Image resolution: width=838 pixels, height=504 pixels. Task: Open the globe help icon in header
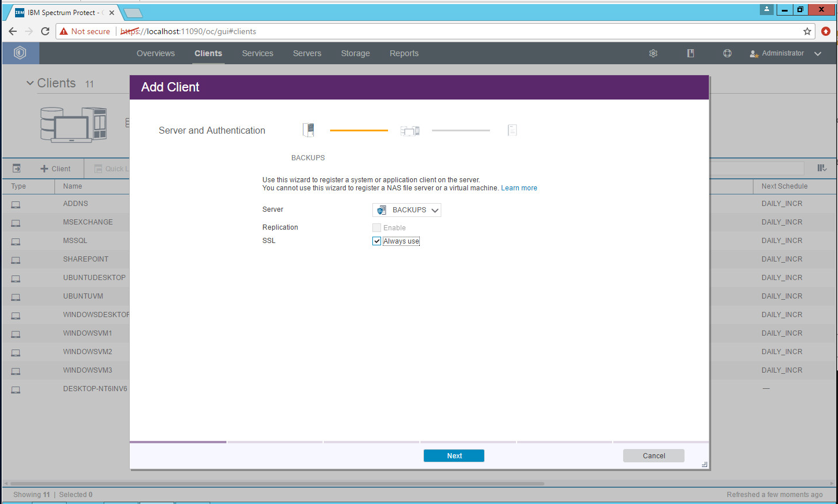coord(727,53)
